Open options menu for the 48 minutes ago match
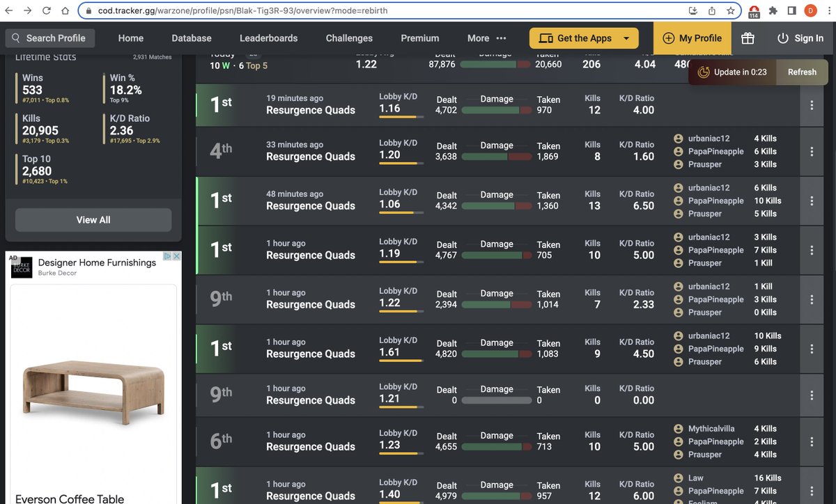This screenshot has width=836, height=504. [x=812, y=200]
